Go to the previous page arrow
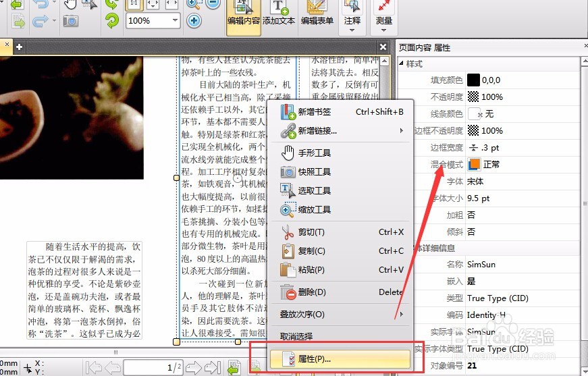 click(113, 367)
